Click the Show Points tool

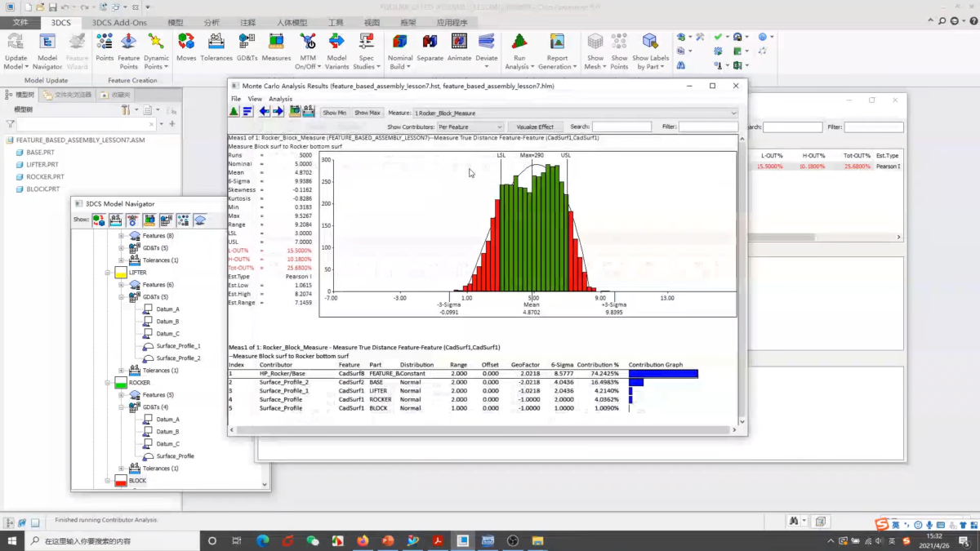pos(619,49)
